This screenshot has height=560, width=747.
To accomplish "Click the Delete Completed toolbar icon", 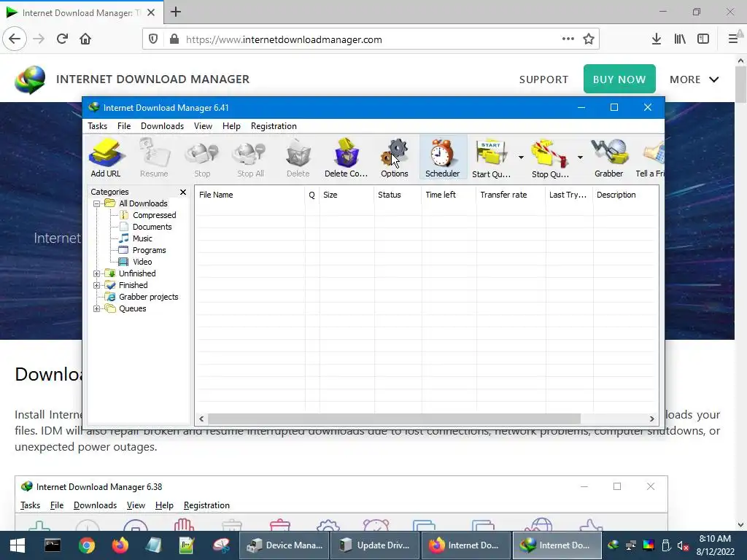I will click(347, 157).
